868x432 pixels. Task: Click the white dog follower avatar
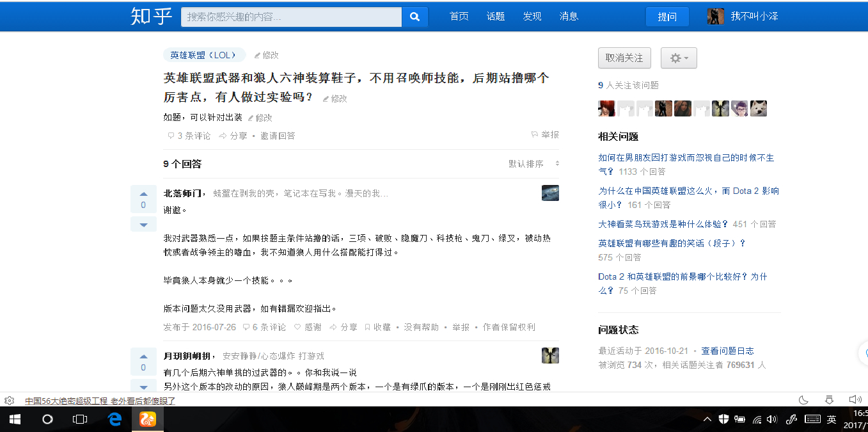click(x=759, y=108)
